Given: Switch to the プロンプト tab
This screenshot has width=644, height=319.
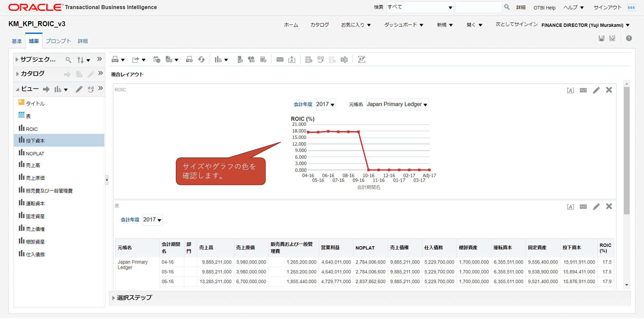Looking at the screenshot, I should click(x=58, y=41).
